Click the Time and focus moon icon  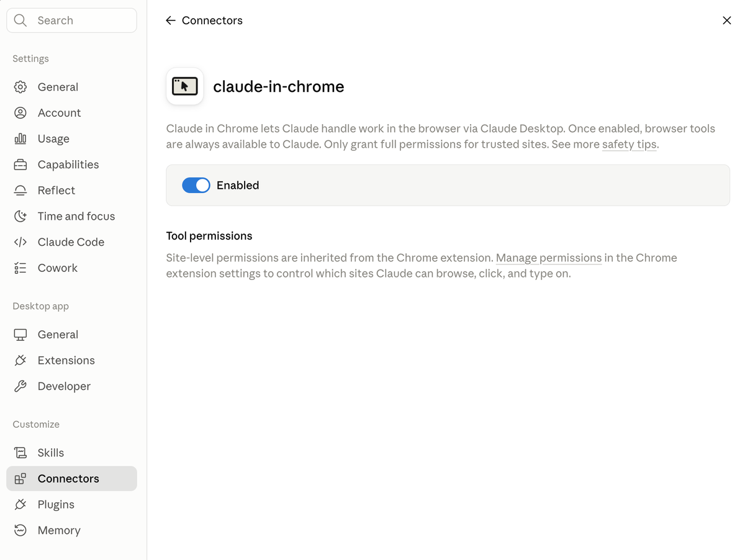[20, 216]
